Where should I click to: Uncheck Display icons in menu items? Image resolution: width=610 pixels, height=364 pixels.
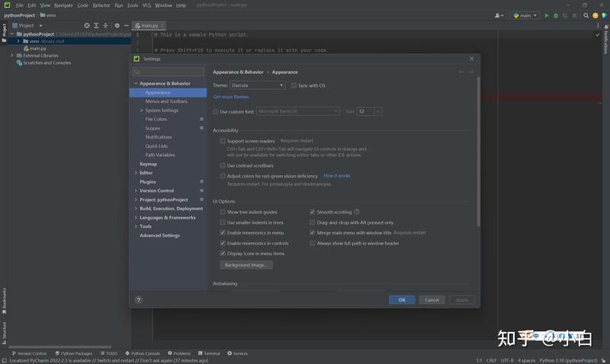tap(223, 254)
